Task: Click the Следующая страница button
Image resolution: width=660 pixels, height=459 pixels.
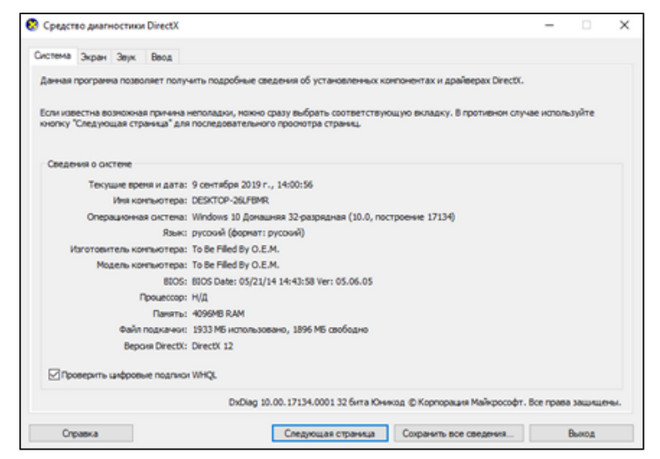Action: click(329, 433)
